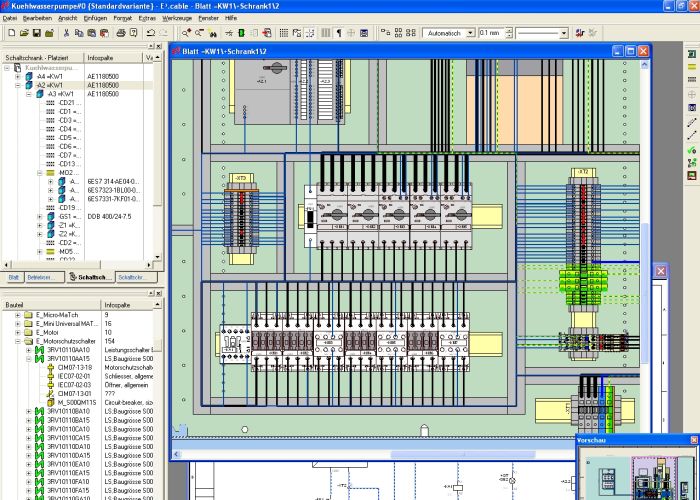Click the Undo arrow icon
This screenshot has width=700, height=500.
click(x=149, y=33)
